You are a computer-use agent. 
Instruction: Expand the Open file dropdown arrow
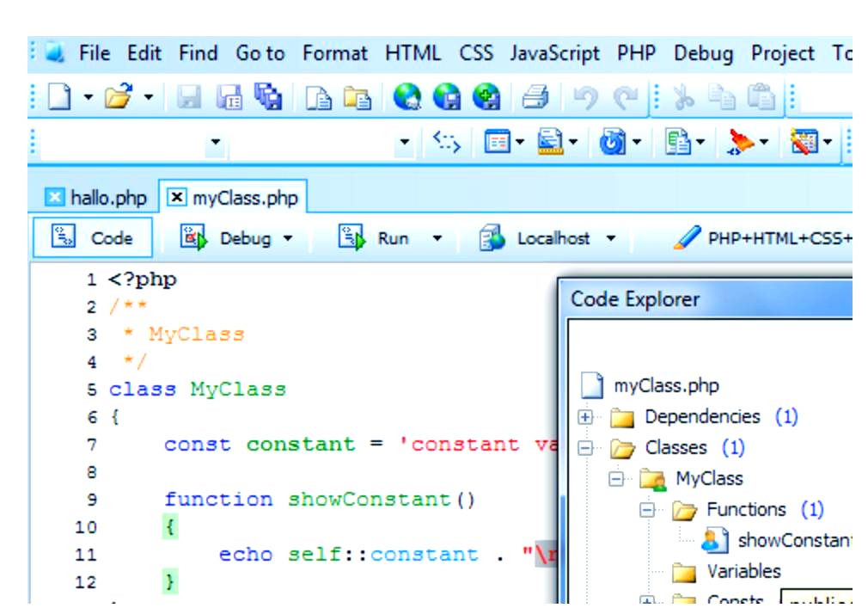[149, 97]
